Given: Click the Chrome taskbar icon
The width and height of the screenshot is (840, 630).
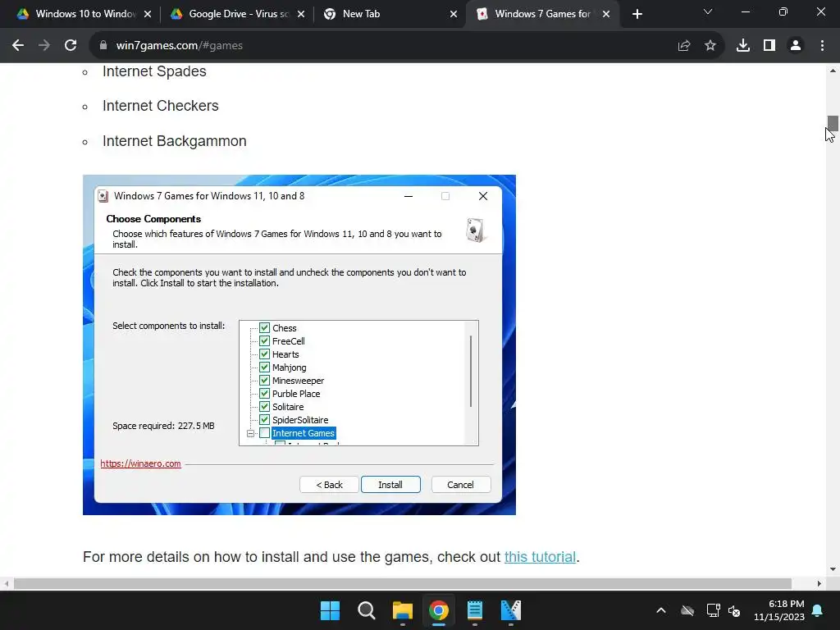Looking at the screenshot, I should 439,610.
